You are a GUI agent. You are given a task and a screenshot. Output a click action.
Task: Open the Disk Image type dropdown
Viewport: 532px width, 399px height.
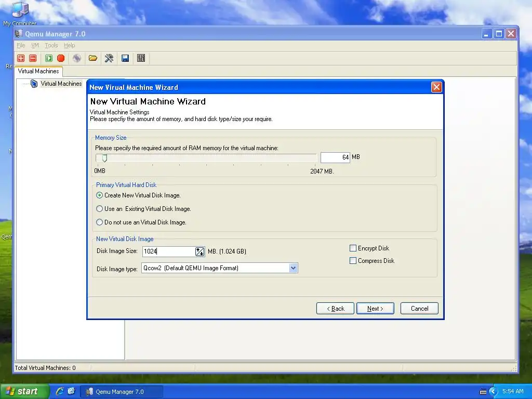(x=294, y=268)
